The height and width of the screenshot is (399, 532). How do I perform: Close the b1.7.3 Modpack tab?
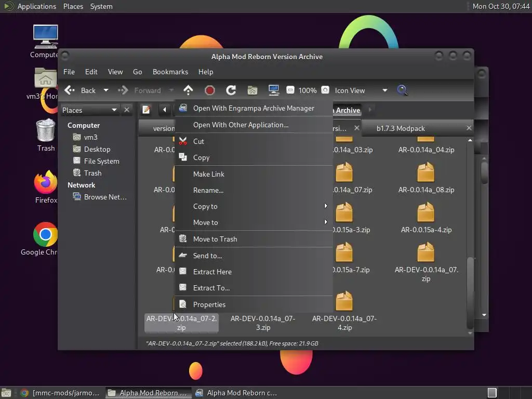[x=469, y=128]
